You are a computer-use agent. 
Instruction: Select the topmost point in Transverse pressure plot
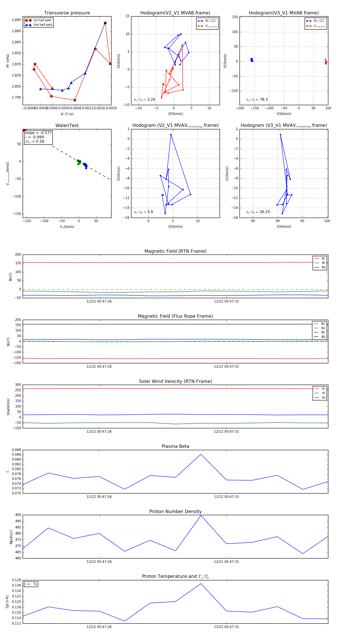click(x=105, y=23)
